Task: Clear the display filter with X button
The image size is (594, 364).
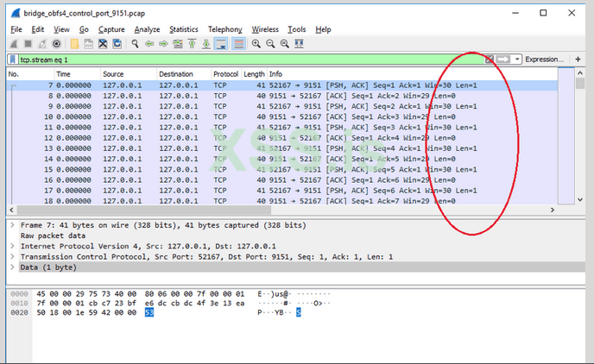Action: (490, 60)
